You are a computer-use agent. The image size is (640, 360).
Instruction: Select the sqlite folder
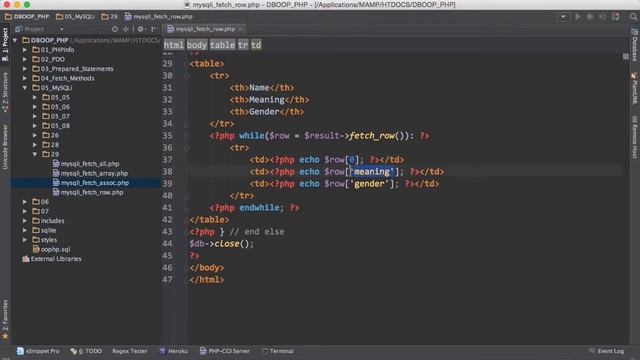click(x=44, y=230)
